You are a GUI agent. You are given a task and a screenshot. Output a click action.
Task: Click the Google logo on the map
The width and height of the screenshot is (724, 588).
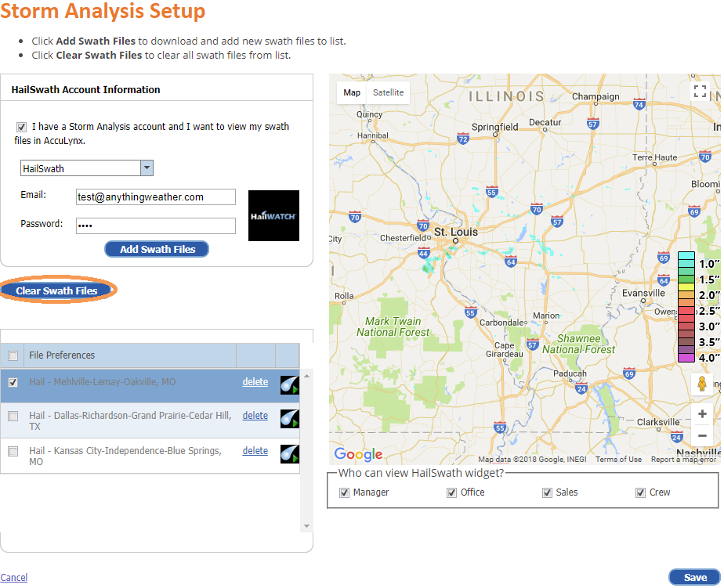(x=358, y=454)
